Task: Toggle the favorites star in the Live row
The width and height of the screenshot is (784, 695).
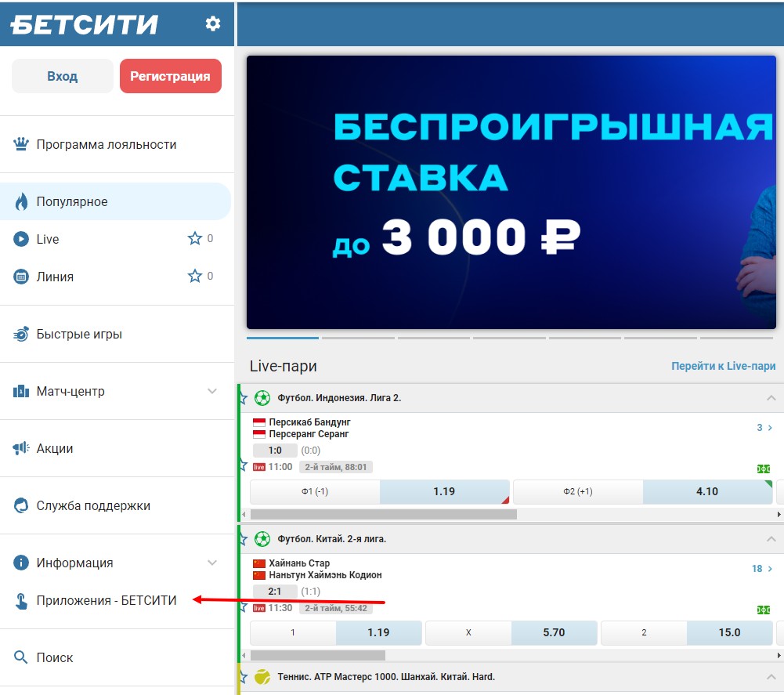Action: [194, 239]
